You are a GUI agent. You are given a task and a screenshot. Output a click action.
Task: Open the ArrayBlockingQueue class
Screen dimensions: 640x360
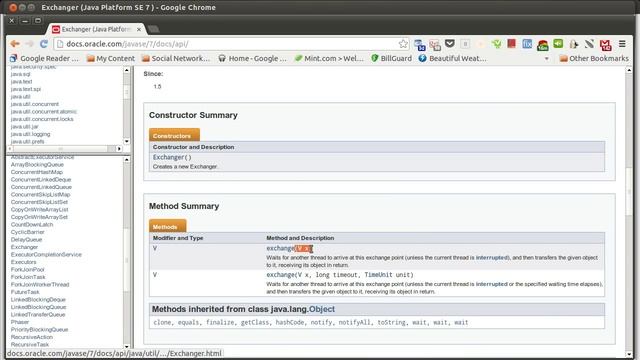point(37,164)
